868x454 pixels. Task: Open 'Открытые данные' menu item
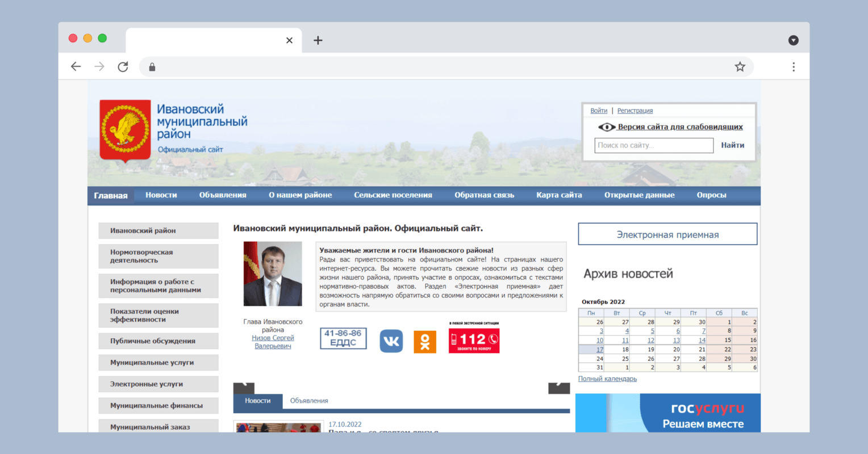point(640,195)
